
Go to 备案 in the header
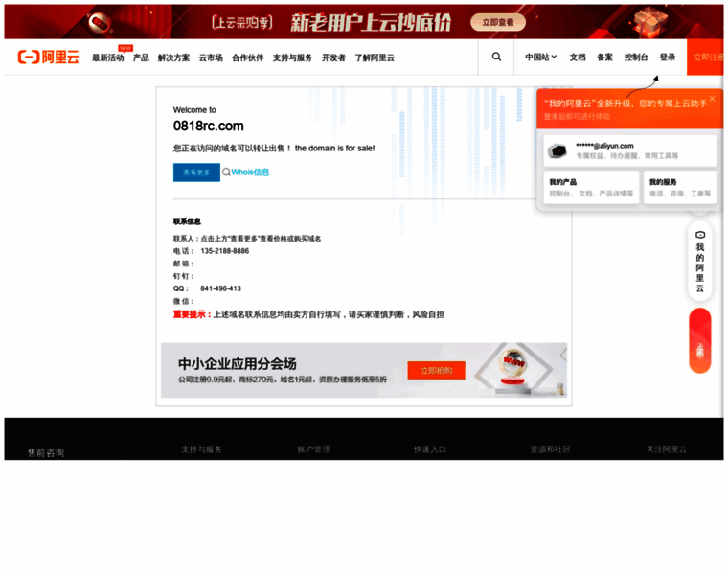[x=605, y=57]
